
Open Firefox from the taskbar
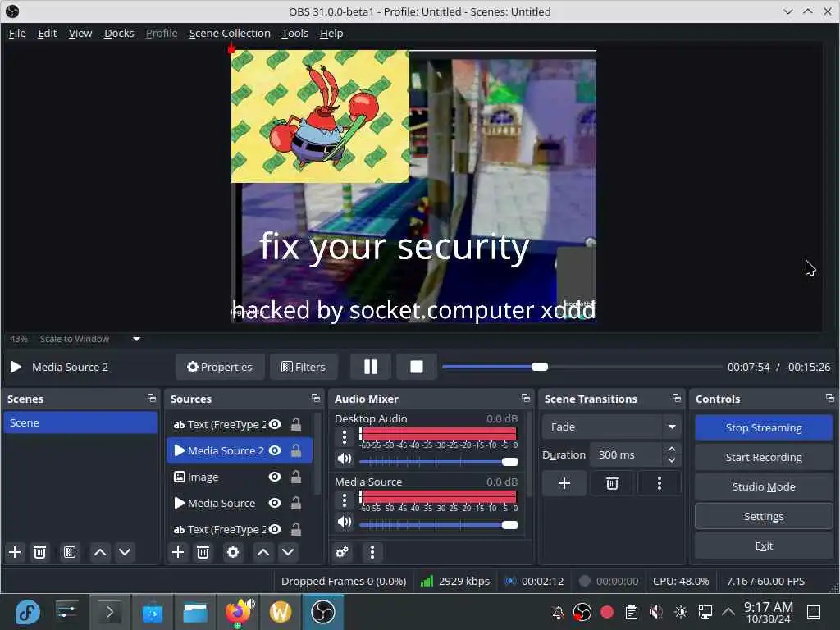[238, 612]
